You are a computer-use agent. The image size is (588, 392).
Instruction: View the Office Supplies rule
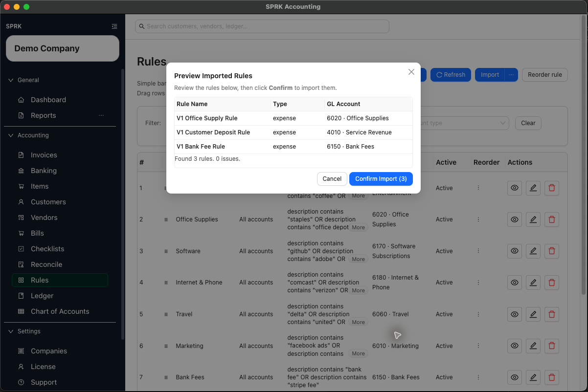click(515, 219)
